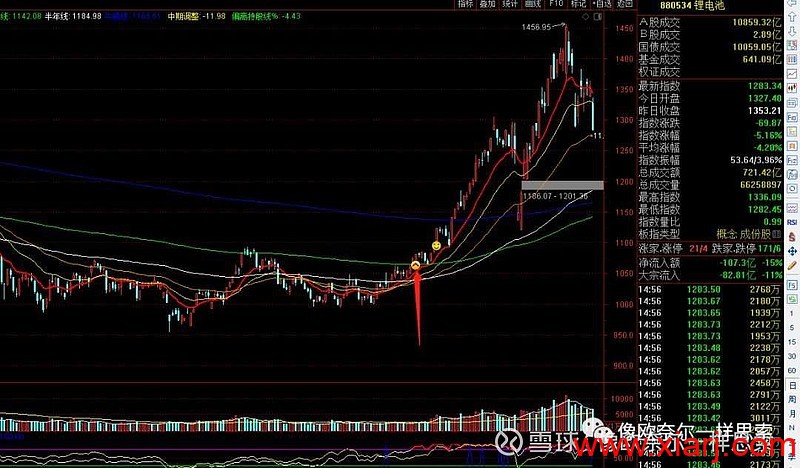Open the F10 company info tab
This screenshot has height=468, width=800.
pyautogui.click(x=556, y=4)
